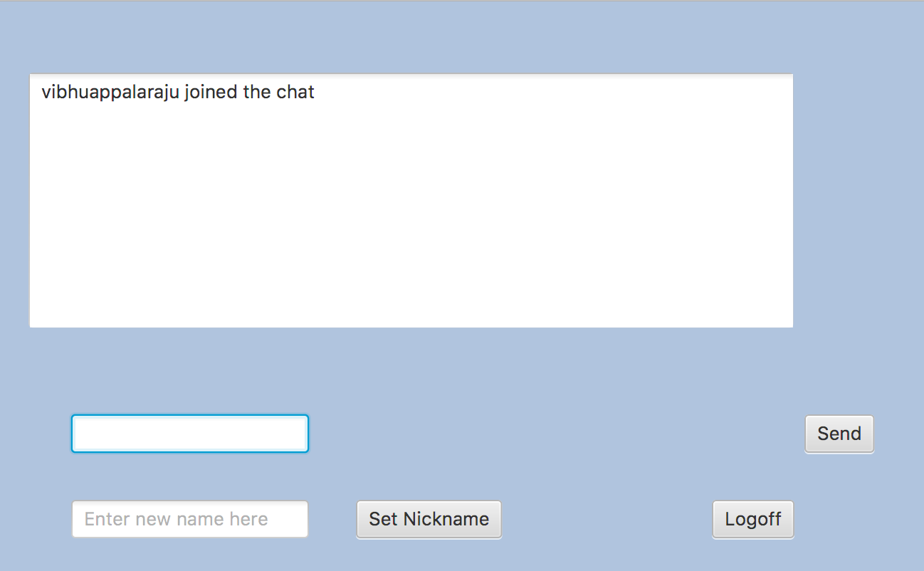Click Set Nickname beside the name field
The width and height of the screenshot is (924, 571).
pyautogui.click(x=429, y=519)
